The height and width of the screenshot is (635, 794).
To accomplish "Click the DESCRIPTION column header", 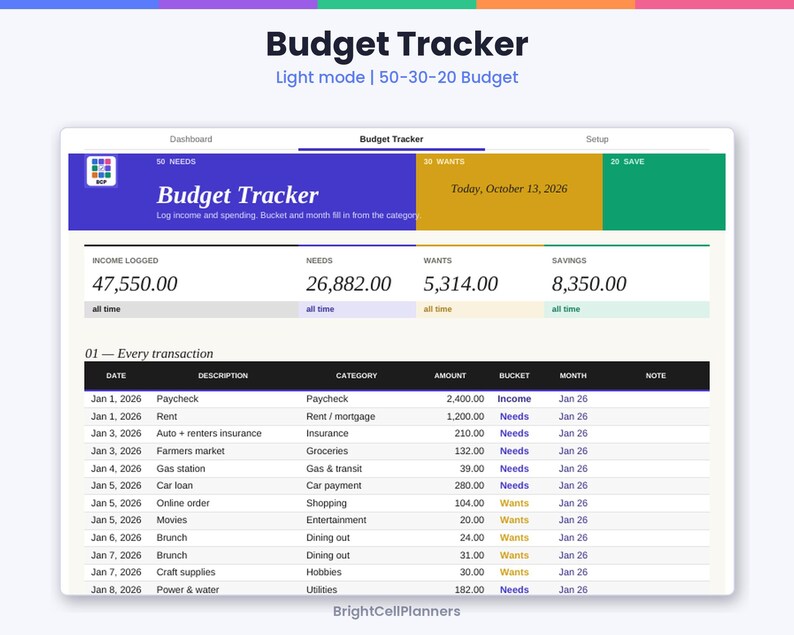I will pyautogui.click(x=223, y=376).
